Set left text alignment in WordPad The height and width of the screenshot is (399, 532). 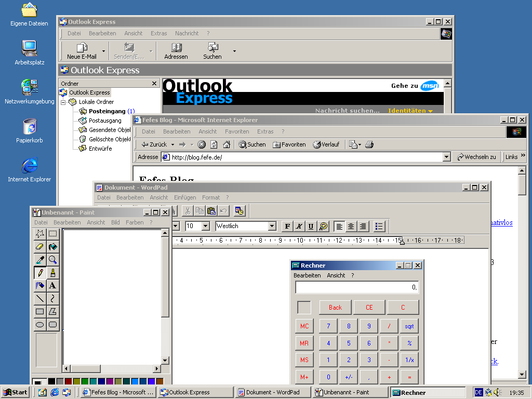coord(339,227)
